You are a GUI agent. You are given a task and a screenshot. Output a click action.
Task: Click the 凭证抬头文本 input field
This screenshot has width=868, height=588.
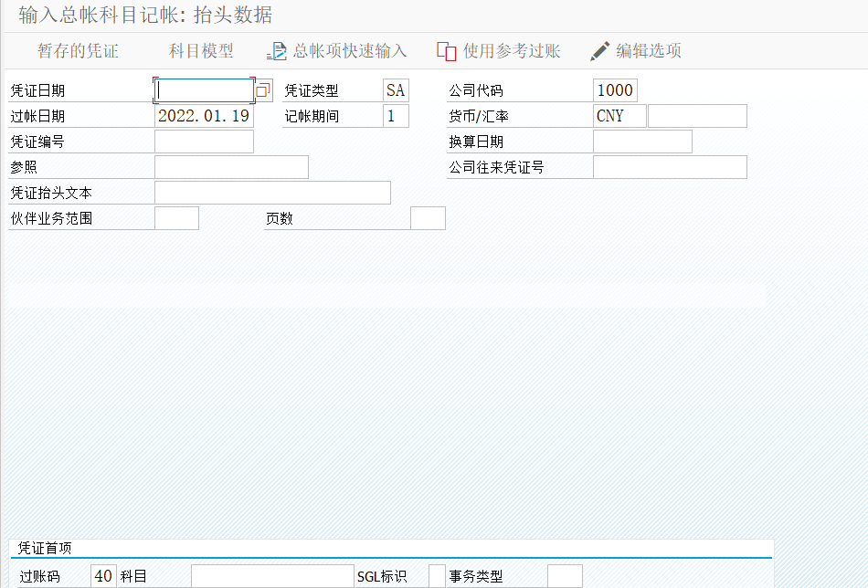pos(272,193)
